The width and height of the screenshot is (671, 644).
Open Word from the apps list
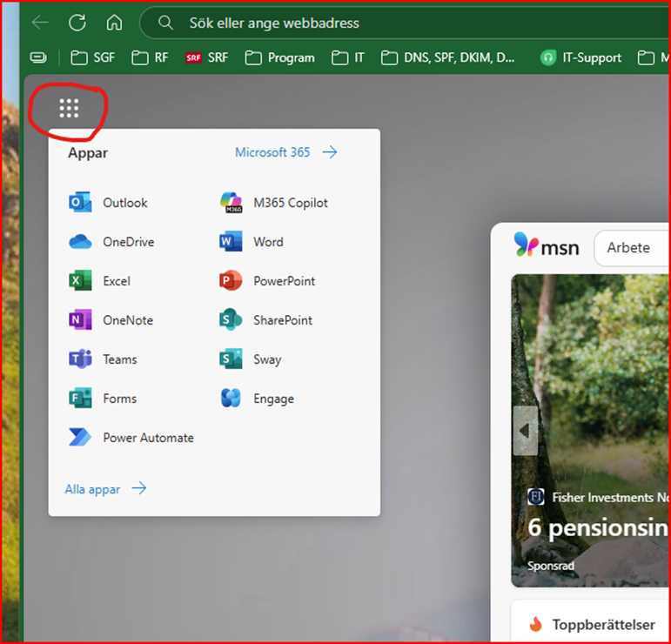pyautogui.click(x=252, y=242)
